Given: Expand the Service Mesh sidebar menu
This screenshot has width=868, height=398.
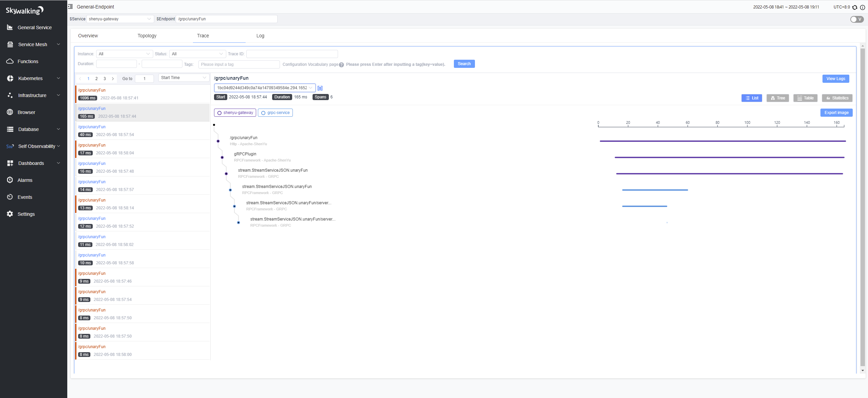Looking at the screenshot, I should 33,44.
